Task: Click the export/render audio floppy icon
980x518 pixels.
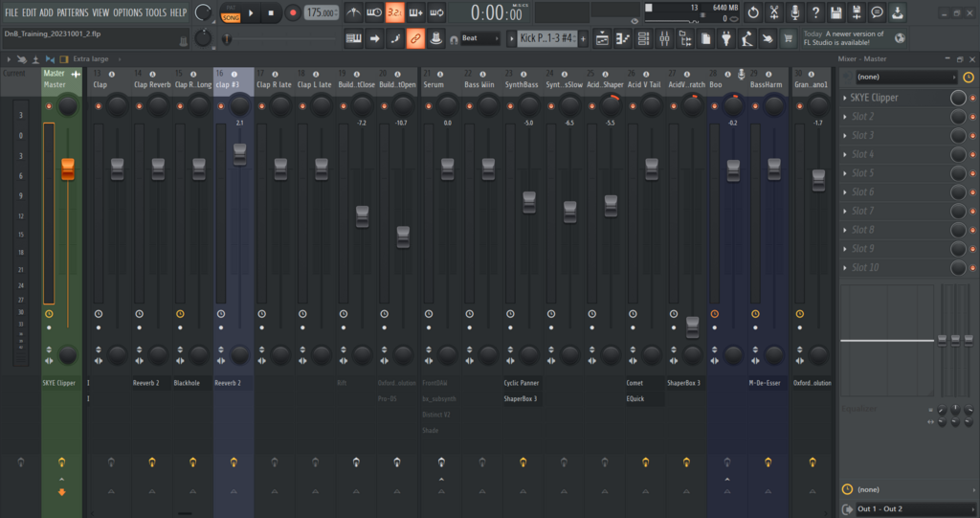Action: point(857,11)
